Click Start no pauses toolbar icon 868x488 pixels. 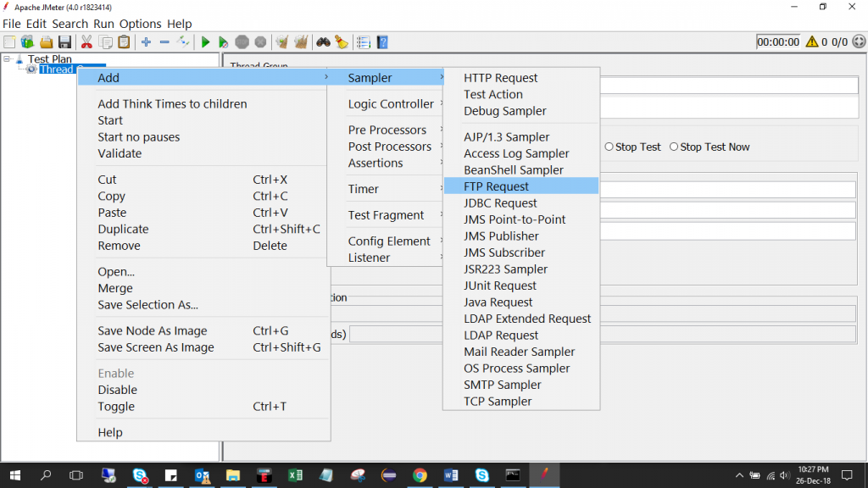click(223, 42)
